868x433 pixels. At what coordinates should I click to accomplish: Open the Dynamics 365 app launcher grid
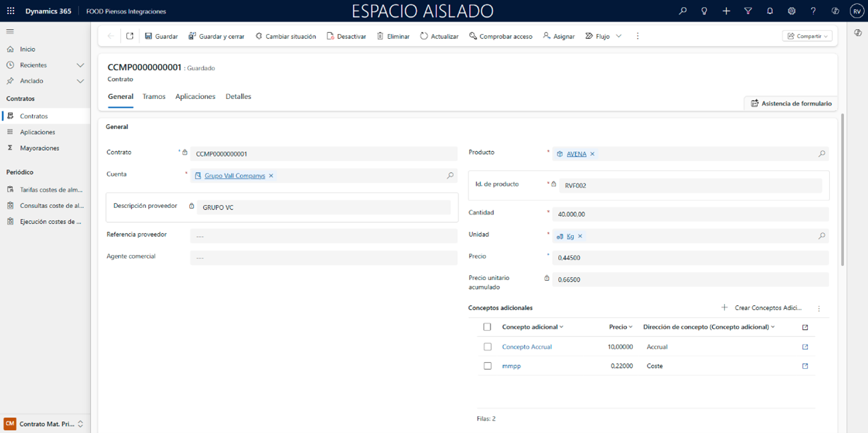pos(11,11)
